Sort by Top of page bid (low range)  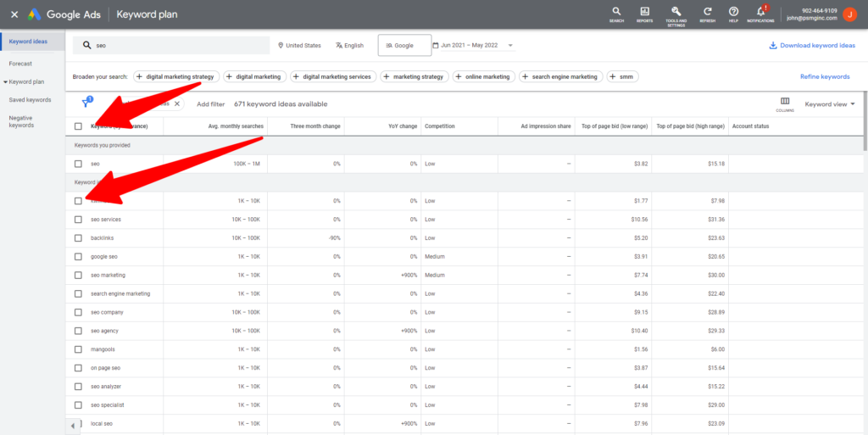[x=615, y=126]
